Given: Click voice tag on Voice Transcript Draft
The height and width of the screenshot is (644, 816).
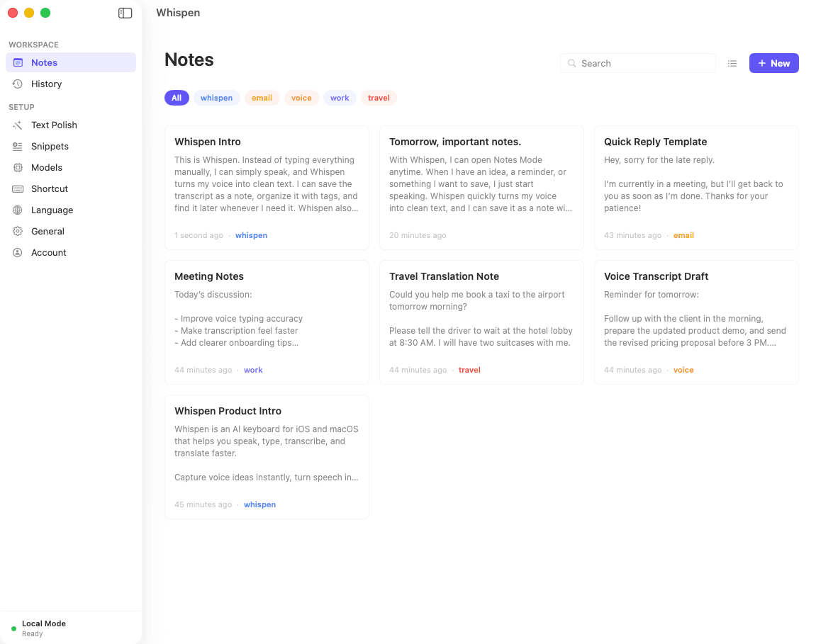Looking at the screenshot, I should pyautogui.click(x=683, y=370).
